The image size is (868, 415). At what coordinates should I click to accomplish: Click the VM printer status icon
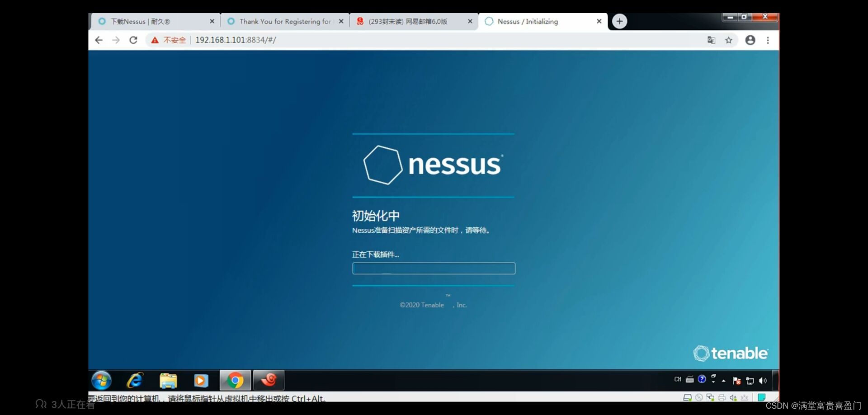pos(722,397)
